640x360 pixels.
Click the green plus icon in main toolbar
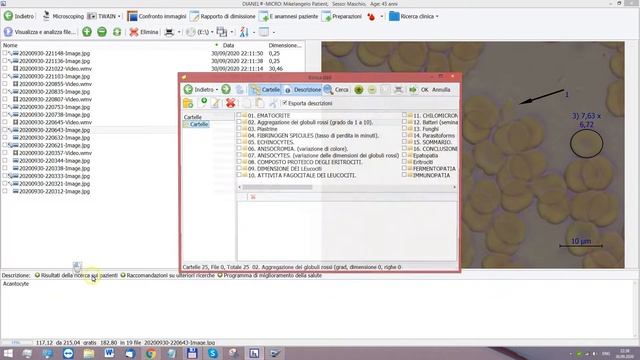point(87,32)
